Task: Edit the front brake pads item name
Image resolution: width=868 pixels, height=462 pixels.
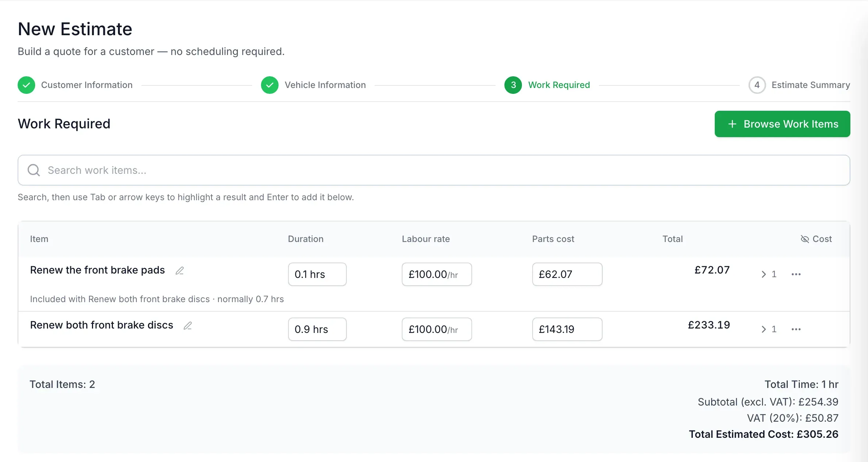Action: point(180,271)
